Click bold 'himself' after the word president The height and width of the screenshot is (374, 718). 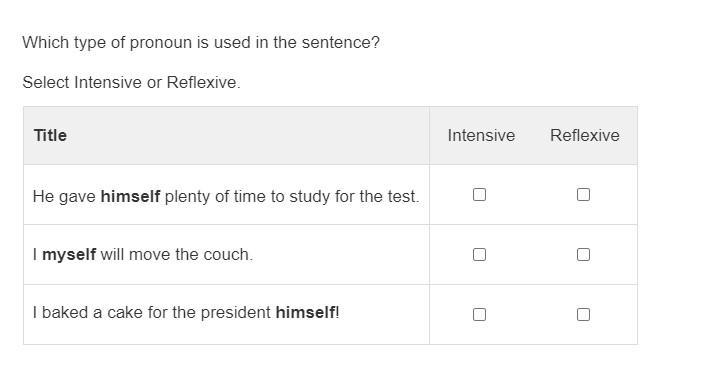pos(305,313)
